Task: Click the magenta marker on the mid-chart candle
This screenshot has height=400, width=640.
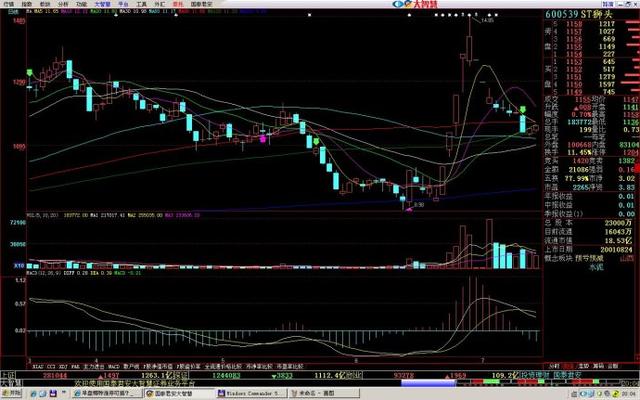Action: (263, 139)
